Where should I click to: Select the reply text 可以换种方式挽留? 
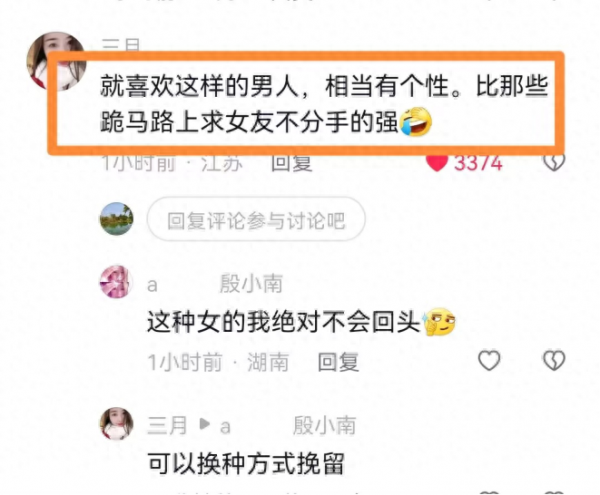pyautogui.click(x=246, y=463)
